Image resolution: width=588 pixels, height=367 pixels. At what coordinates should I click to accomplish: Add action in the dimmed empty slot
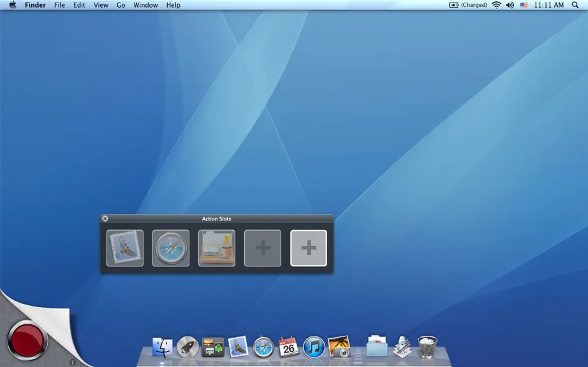263,248
